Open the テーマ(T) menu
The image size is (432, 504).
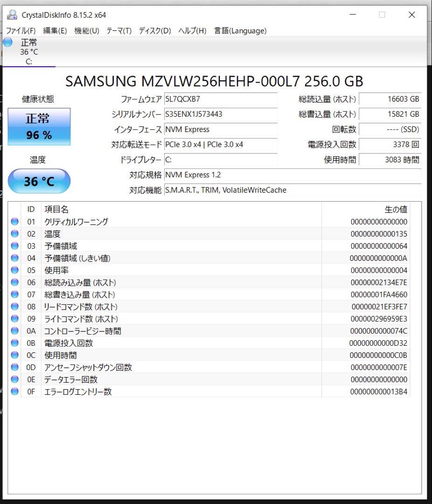pyautogui.click(x=119, y=31)
